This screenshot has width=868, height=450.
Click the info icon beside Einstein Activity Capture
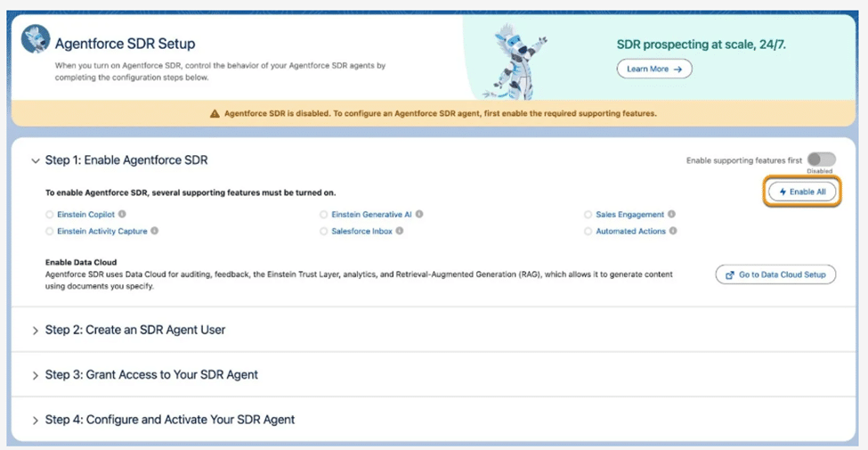pos(154,231)
